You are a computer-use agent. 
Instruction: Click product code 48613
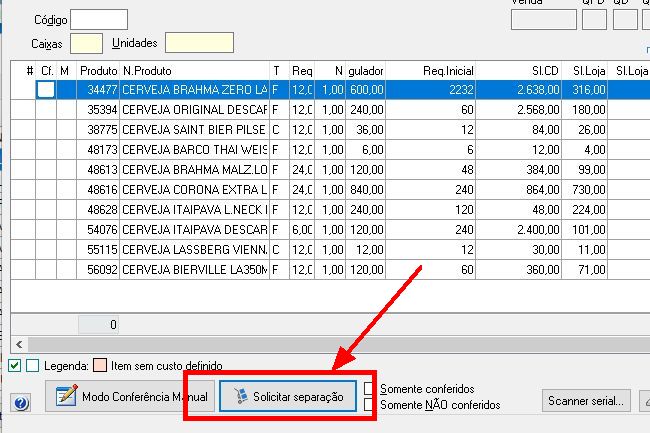pos(102,170)
